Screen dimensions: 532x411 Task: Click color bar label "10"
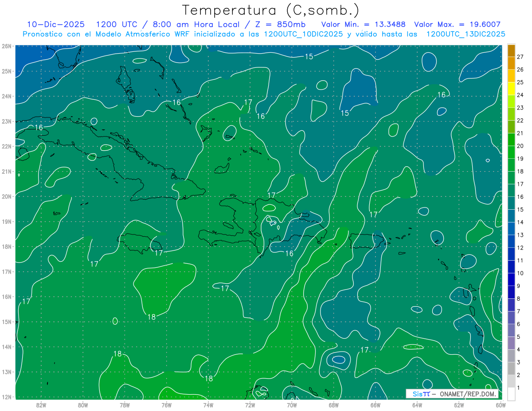[520, 273]
